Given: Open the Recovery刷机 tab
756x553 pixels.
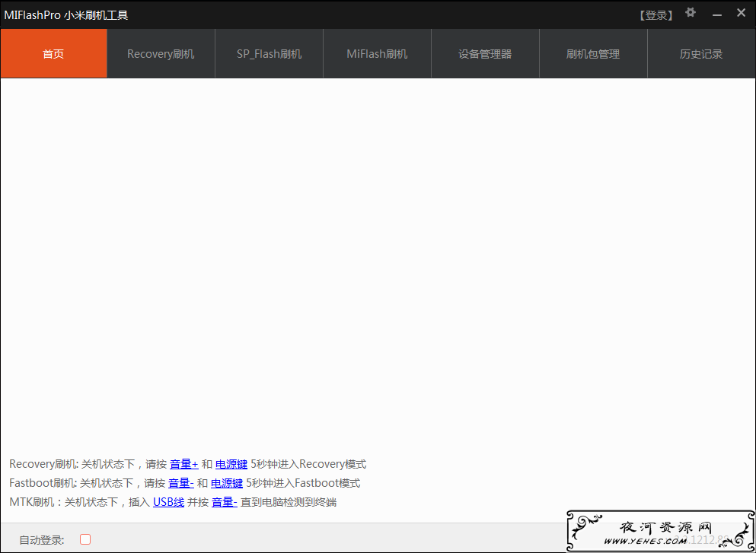Looking at the screenshot, I should coord(161,53).
